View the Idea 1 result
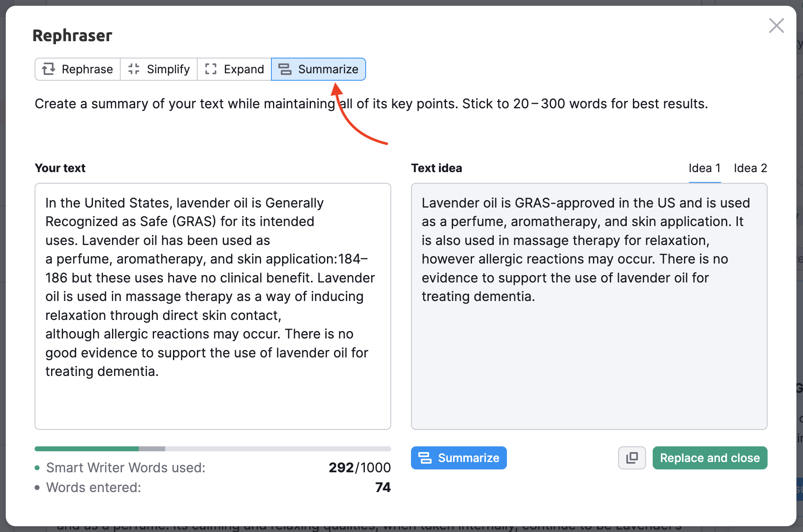The width and height of the screenshot is (803, 532). [x=705, y=168]
